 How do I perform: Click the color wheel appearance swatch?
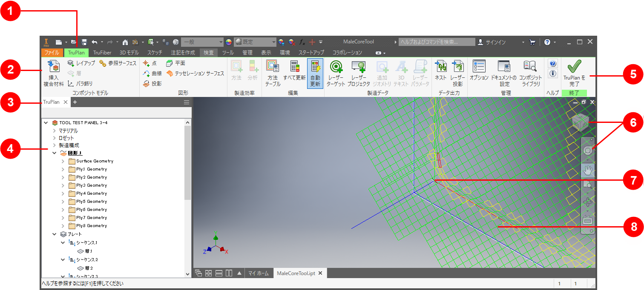[229, 42]
